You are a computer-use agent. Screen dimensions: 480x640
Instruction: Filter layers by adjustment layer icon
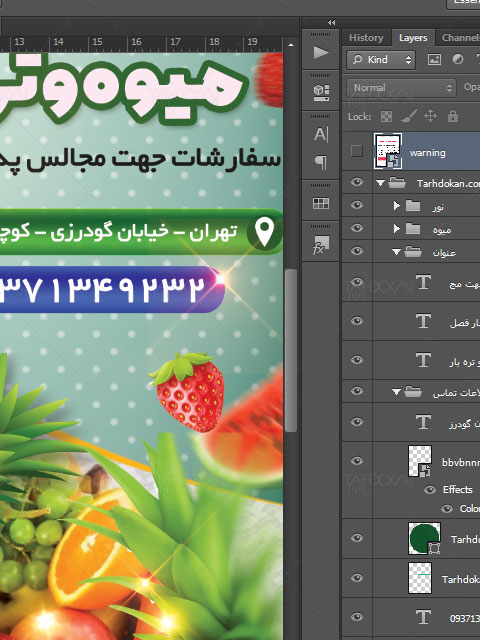pos(458,60)
